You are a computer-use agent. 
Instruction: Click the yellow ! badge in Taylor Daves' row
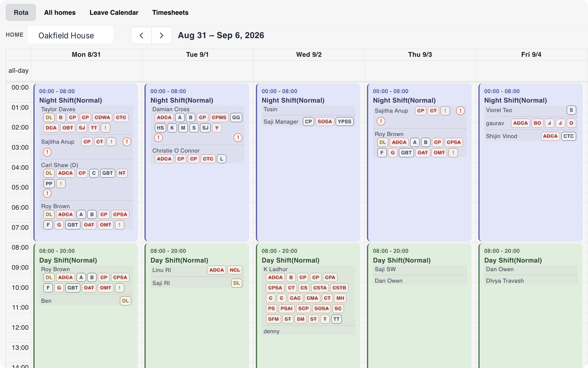click(105, 128)
